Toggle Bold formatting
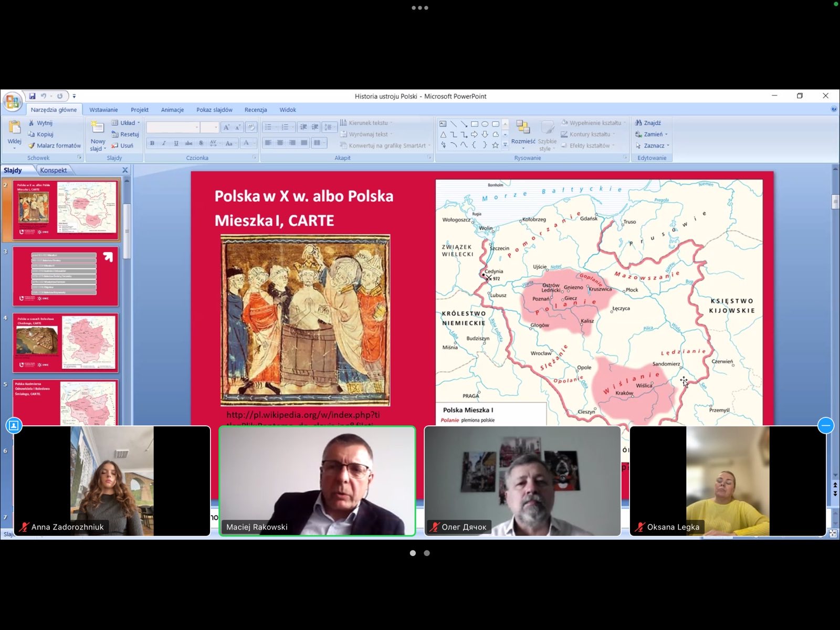 pos(152,143)
